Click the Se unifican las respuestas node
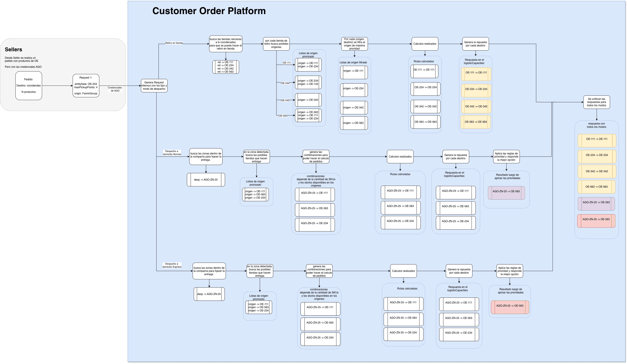This screenshot has height=364, width=627. click(x=596, y=102)
